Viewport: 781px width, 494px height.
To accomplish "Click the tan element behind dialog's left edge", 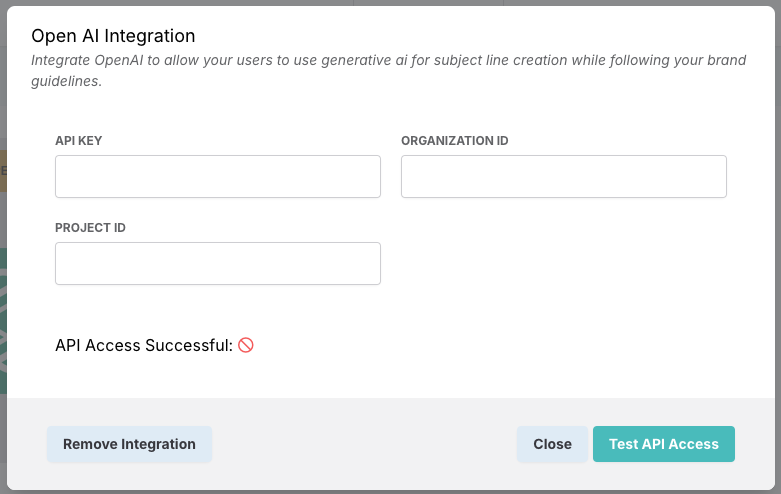I will (3, 171).
